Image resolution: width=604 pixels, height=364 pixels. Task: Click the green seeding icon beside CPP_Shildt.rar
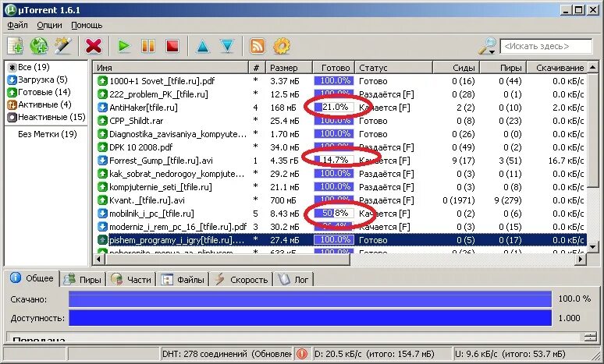click(x=102, y=121)
